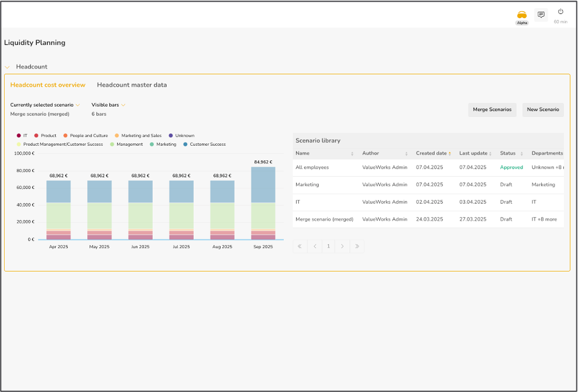This screenshot has height=392, width=578.
Task: Select Headcount cost overview tab
Action: [48, 85]
